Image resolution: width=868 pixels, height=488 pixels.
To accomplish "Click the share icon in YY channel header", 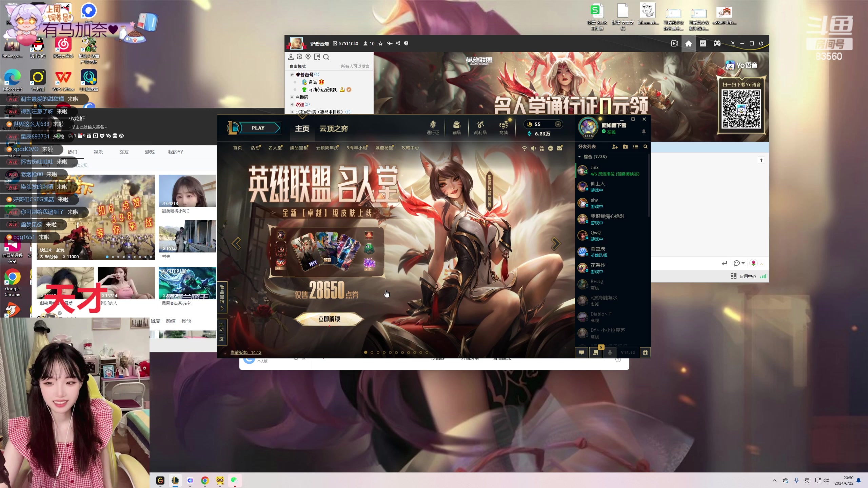I will pyautogui.click(x=398, y=43).
